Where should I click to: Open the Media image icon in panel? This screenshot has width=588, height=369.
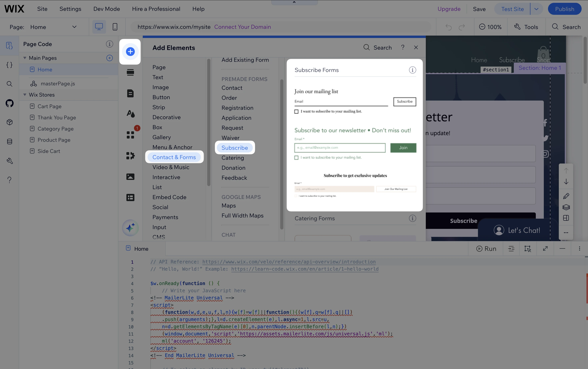point(130,177)
